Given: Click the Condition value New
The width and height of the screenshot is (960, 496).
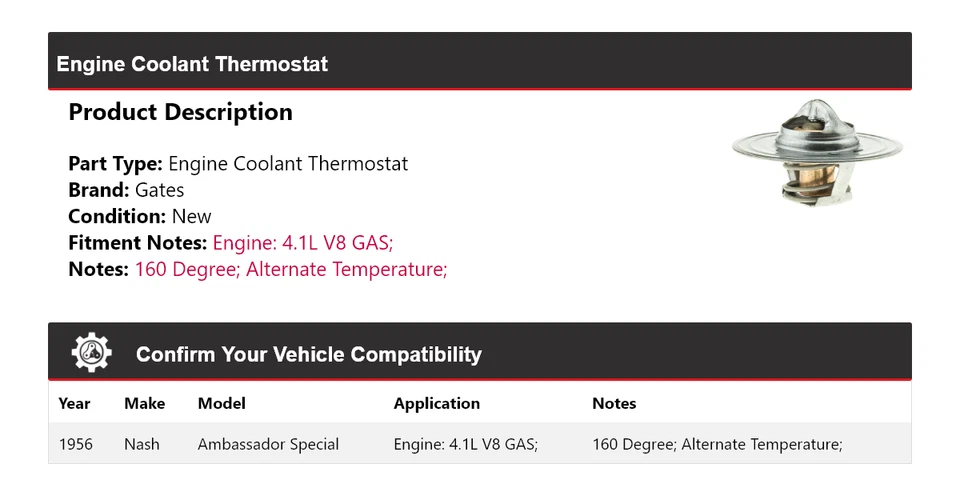Looking at the screenshot, I should tap(191, 216).
